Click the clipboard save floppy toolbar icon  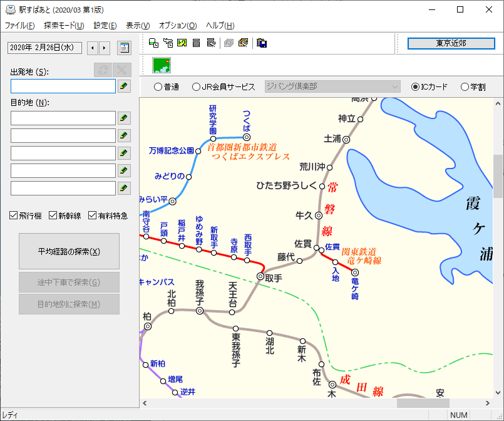(262, 43)
